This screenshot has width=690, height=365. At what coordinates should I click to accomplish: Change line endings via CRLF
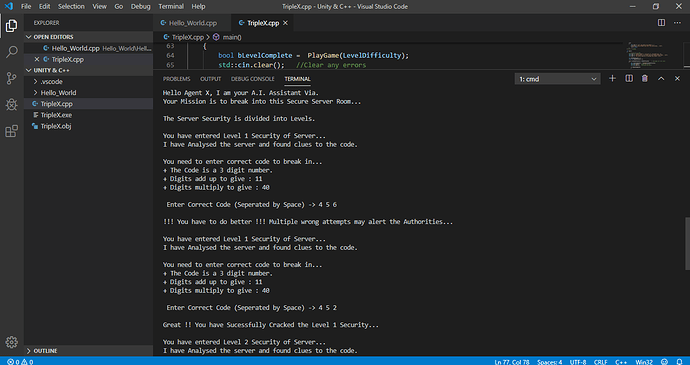(600, 362)
